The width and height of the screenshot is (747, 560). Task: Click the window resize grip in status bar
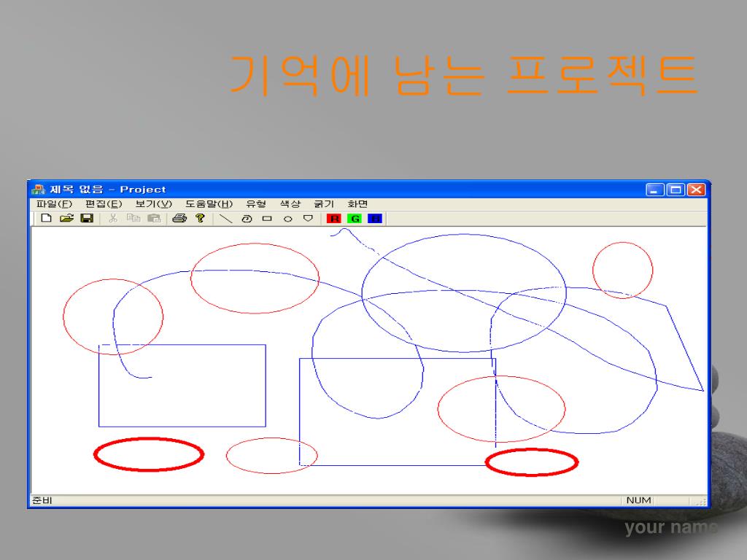[701, 501]
